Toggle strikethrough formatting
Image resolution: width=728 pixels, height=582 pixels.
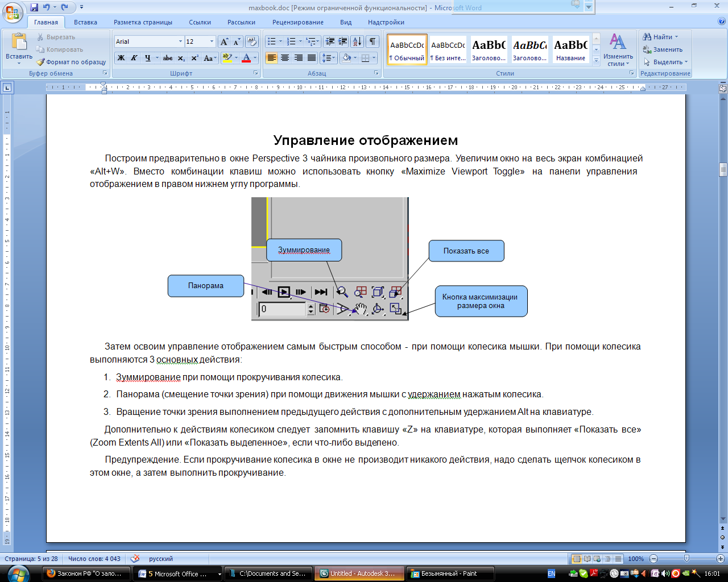pos(168,58)
